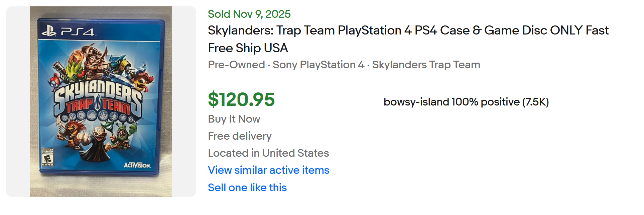Click the 'Located in United States' text

pyautogui.click(x=268, y=153)
